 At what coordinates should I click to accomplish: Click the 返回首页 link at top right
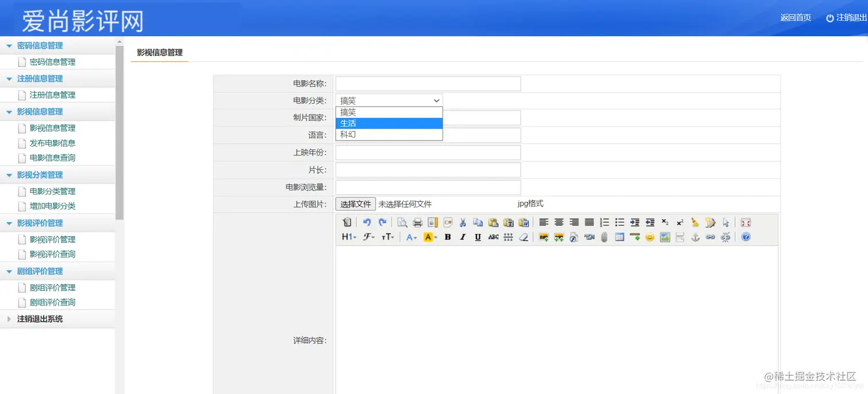[796, 18]
